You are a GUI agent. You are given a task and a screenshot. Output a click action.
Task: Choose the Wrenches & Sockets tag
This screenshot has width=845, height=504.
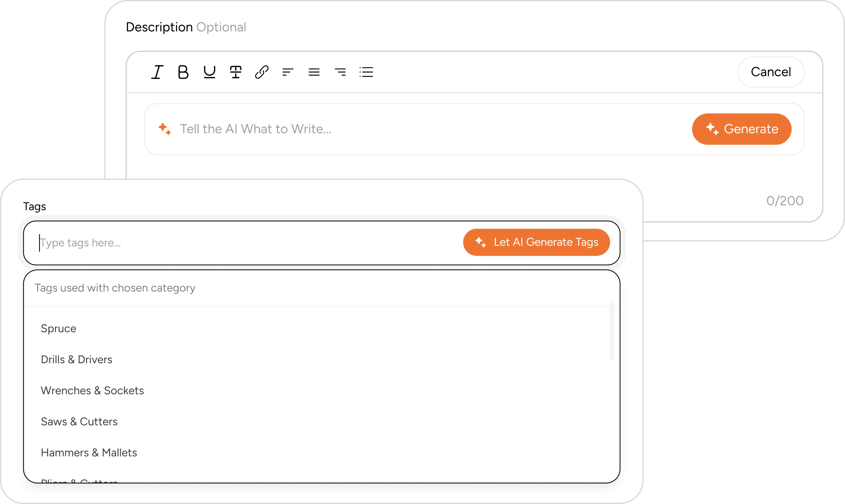pos(92,390)
